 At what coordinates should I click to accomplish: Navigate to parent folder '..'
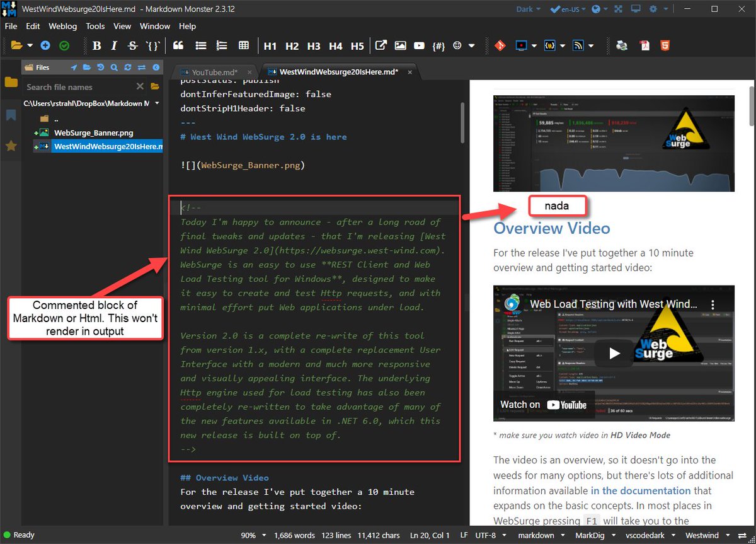[x=56, y=119]
